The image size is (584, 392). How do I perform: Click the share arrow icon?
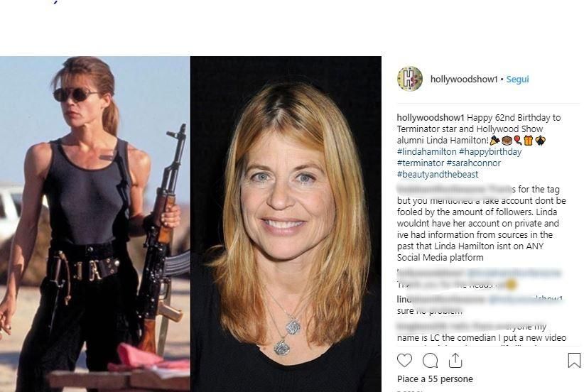pyautogui.click(x=455, y=360)
